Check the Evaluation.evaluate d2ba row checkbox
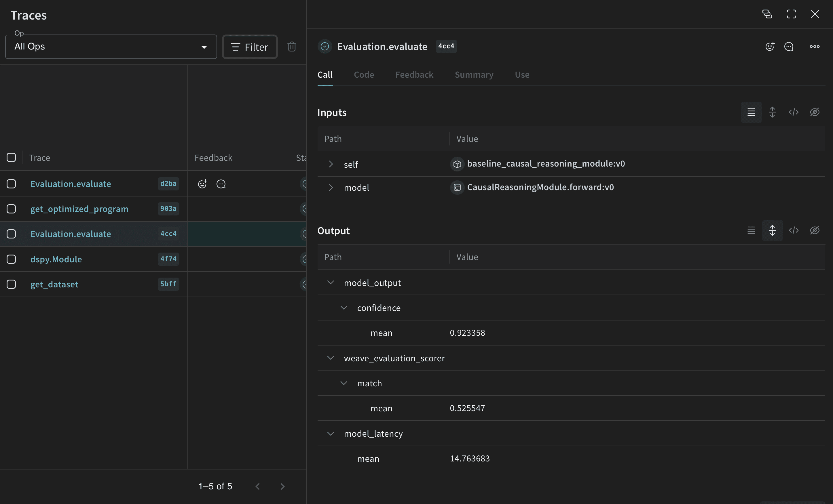833x504 pixels. (x=11, y=184)
